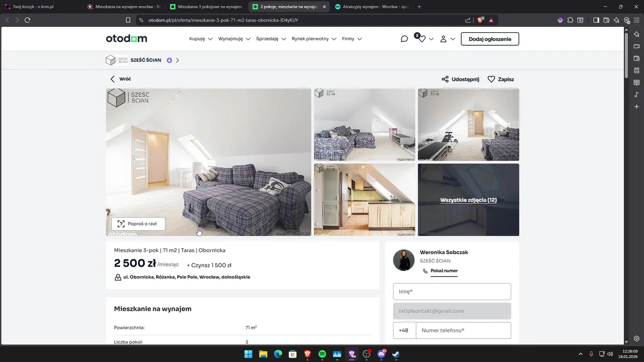
Task: Click the purple agency badge next to SZEŚĆ ŚCIAN
Action: 170,60
